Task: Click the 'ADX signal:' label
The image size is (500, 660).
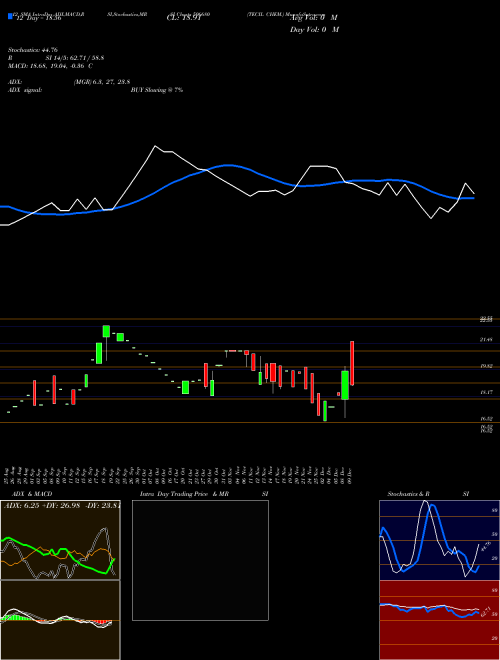Action: click(25, 90)
